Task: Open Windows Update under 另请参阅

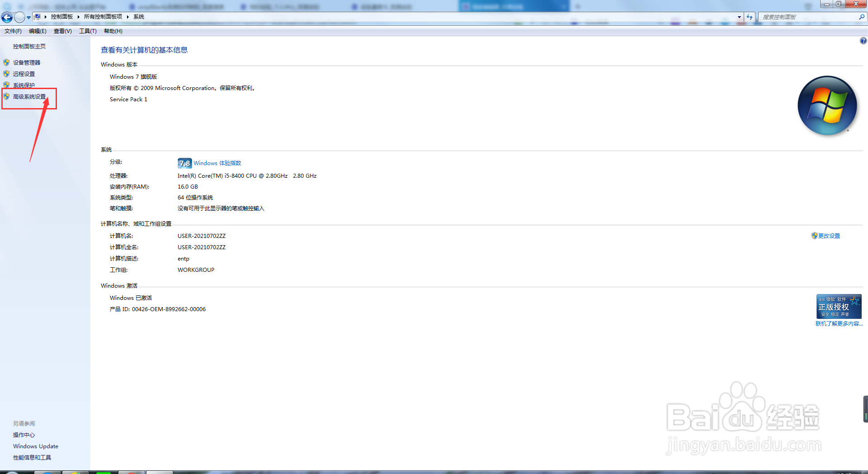Action: (x=36, y=446)
